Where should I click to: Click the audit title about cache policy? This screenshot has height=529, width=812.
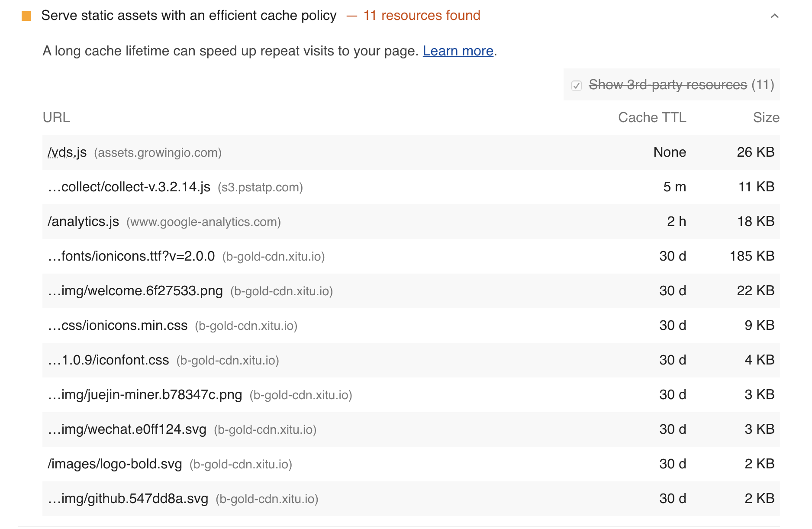(189, 16)
